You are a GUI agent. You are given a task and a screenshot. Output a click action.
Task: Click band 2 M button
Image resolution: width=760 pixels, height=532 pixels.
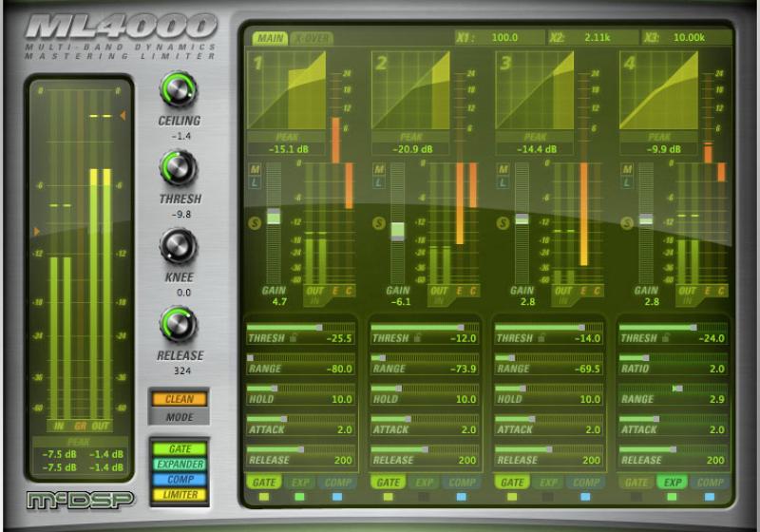tap(379, 170)
